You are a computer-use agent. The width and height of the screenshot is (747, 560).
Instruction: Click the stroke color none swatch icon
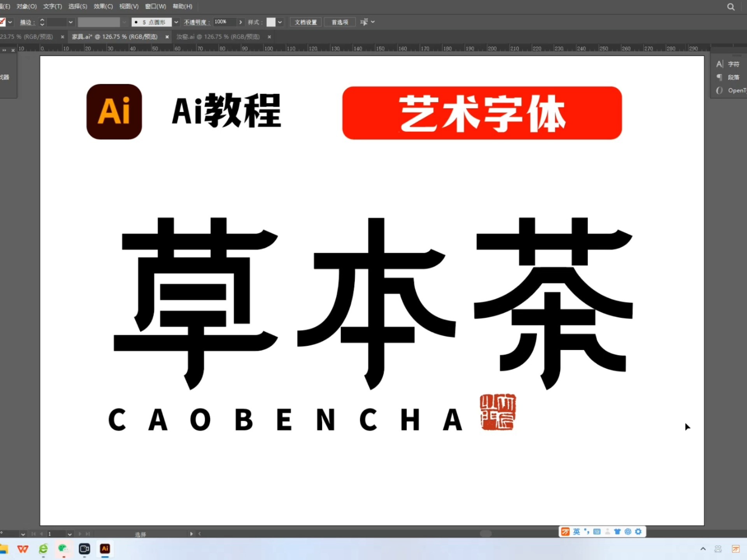pos(3,22)
